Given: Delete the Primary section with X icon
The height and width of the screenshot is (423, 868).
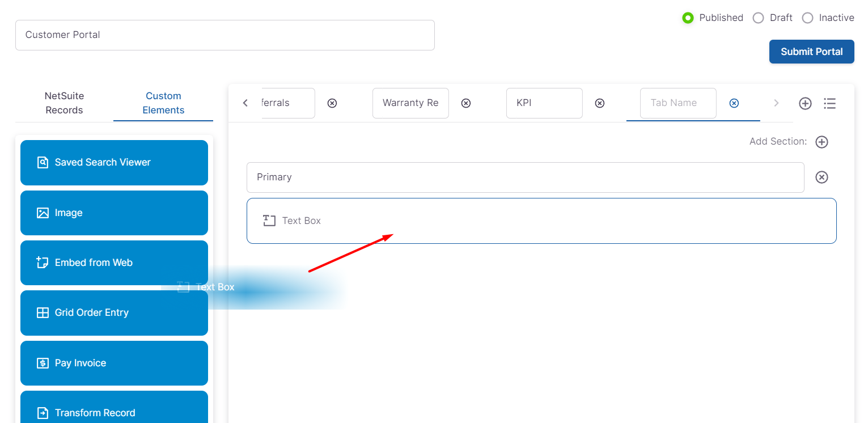Looking at the screenshot, I should coord(822,177).
